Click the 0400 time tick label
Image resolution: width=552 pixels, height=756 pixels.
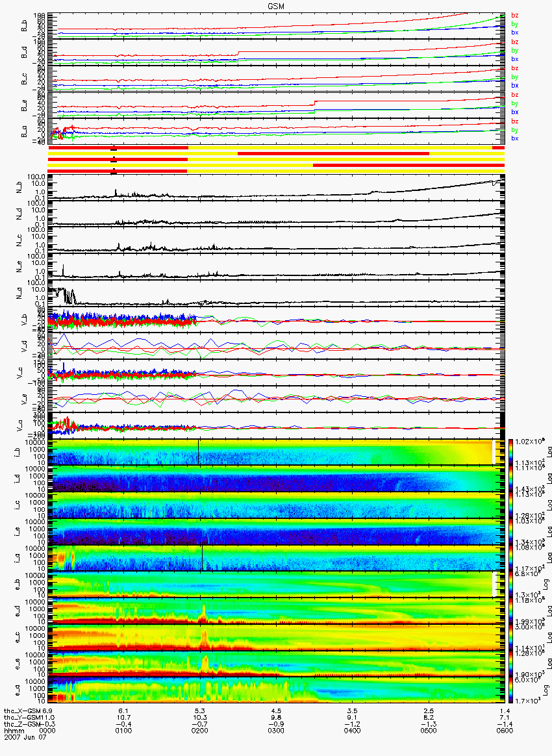[352, 731]
